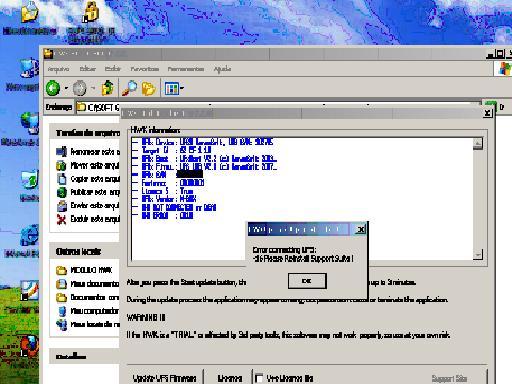Open the Arquivo menu
512x384 pixels.
(58, 69)
